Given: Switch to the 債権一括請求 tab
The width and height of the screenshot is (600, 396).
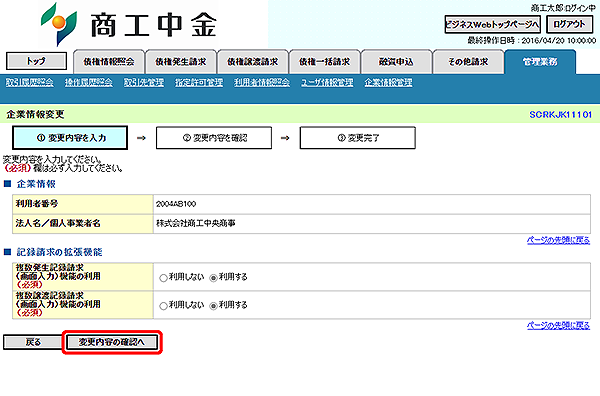Looking at the screenshot, I should (x=324, y=62).
